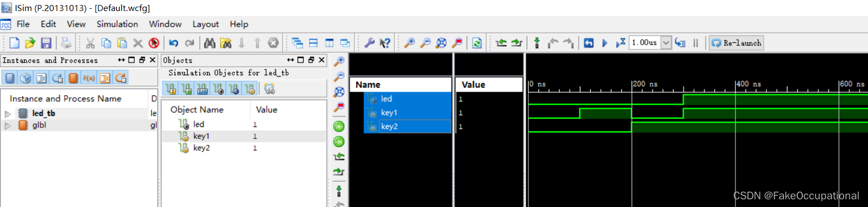This screenshot has width=868, height=207.
Task: Open the Edit menu
Action: coord(48,24)
